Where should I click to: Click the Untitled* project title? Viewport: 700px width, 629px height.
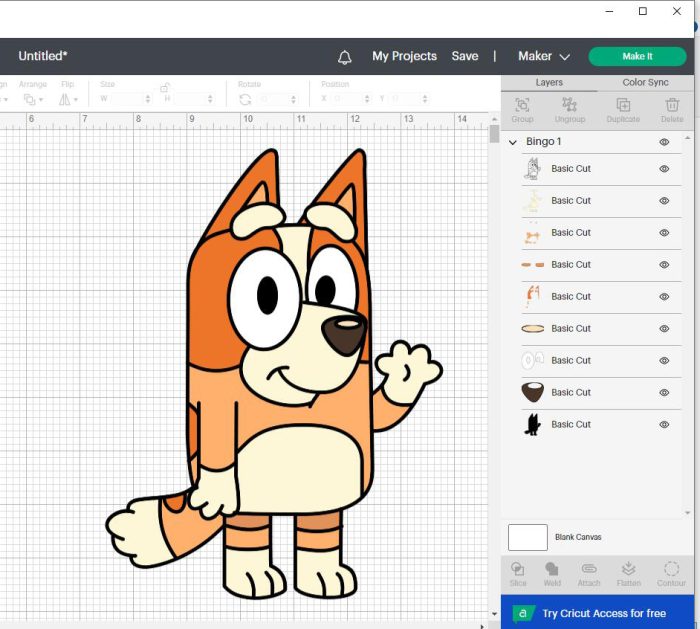coord(43,56)
